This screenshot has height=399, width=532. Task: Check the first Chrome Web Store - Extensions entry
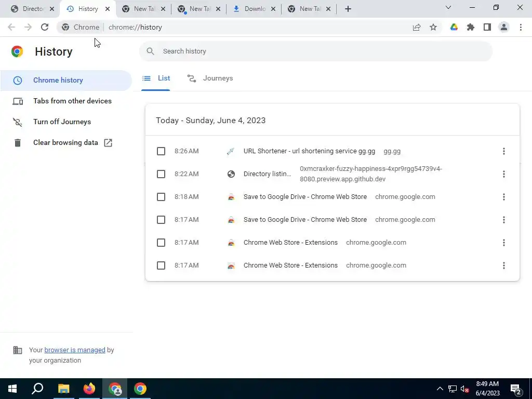[161, 243]
